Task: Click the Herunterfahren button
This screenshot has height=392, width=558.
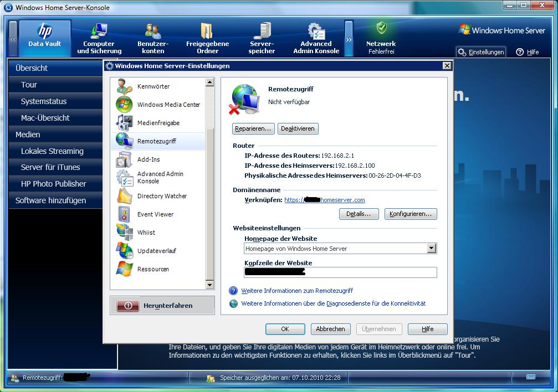Action: pyautogui.click(x=162, y=306)
